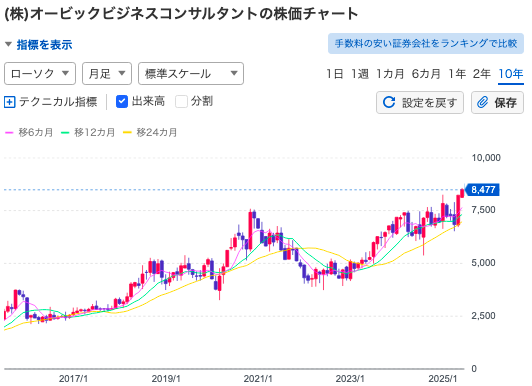This screenshot has width=532, height=386.
Task: Click the 2,500 price axis label
Action: (x=483, y=316)
